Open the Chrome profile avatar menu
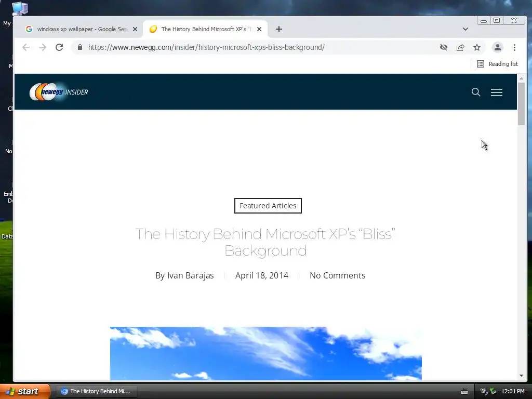This screenshot has width=532, height=399. [x=497, y=47]
